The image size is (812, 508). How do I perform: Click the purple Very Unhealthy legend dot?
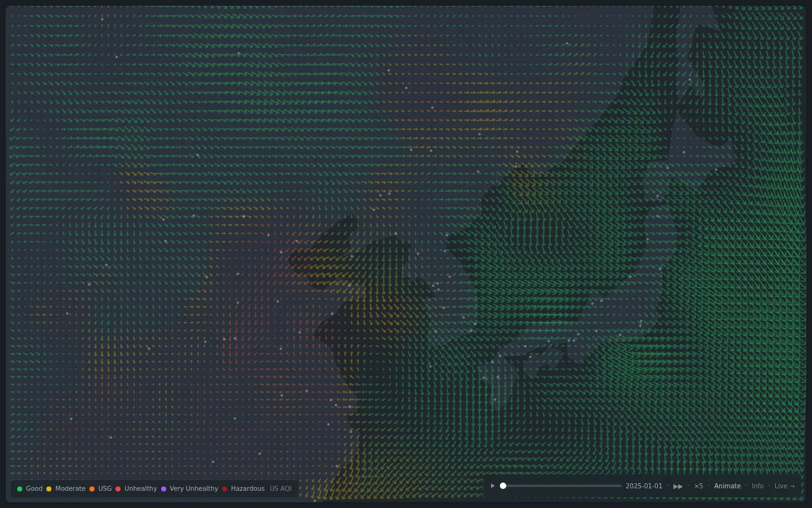164,489
